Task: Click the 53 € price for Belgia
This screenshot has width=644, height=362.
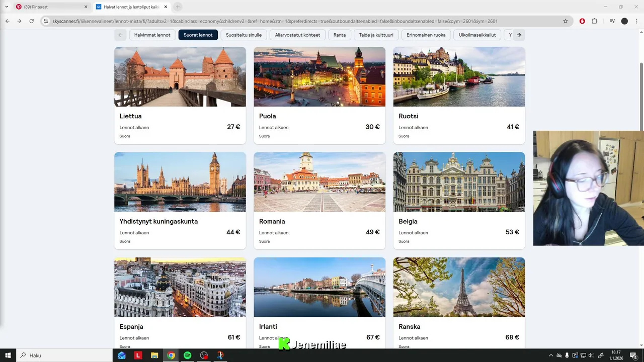Action: 512,232
